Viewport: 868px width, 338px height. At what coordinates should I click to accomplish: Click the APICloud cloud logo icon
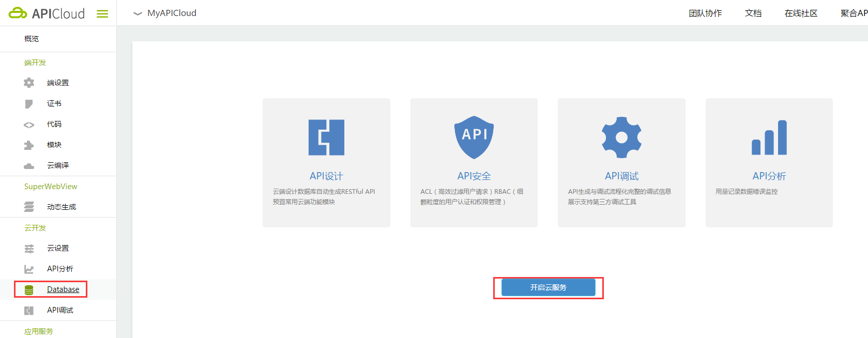[x=18, y=13]
